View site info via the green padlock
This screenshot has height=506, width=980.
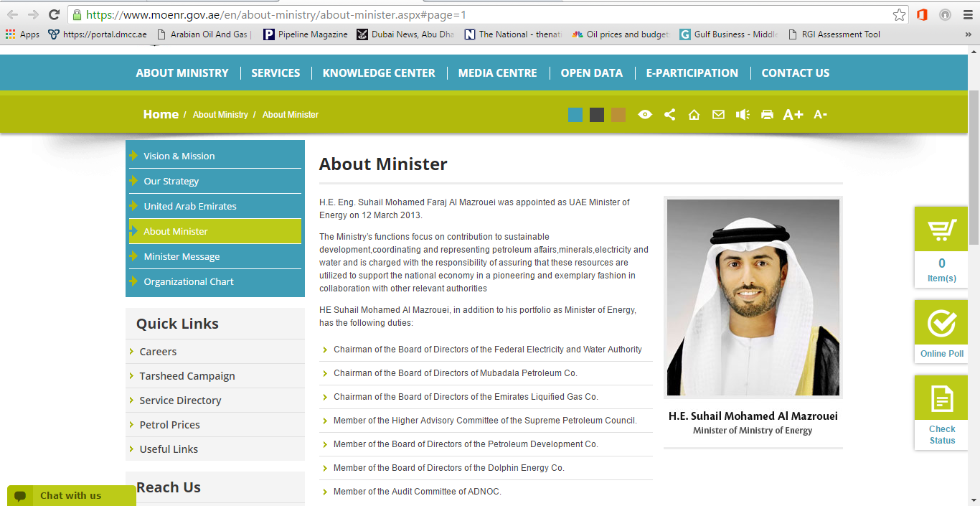[77, 14]
